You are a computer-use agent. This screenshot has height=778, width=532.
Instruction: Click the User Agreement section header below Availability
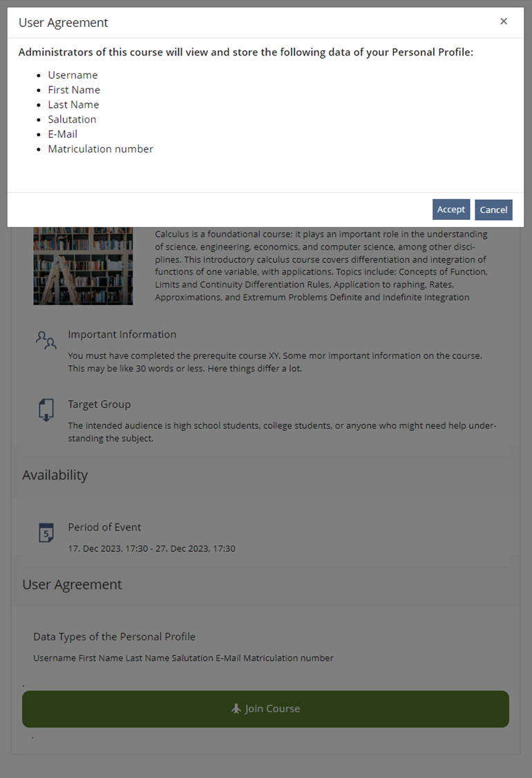[x=72, y=584]
